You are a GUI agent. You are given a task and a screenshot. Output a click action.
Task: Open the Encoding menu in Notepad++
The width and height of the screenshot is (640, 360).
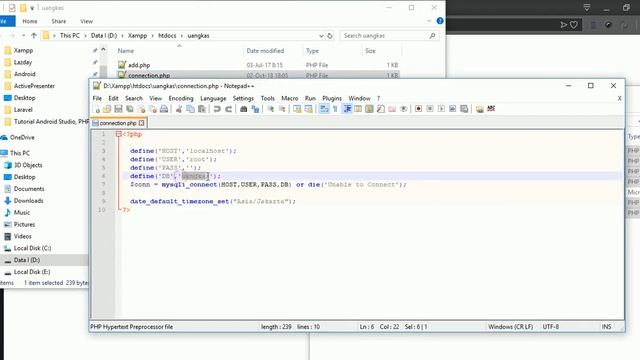click(181, 98)
